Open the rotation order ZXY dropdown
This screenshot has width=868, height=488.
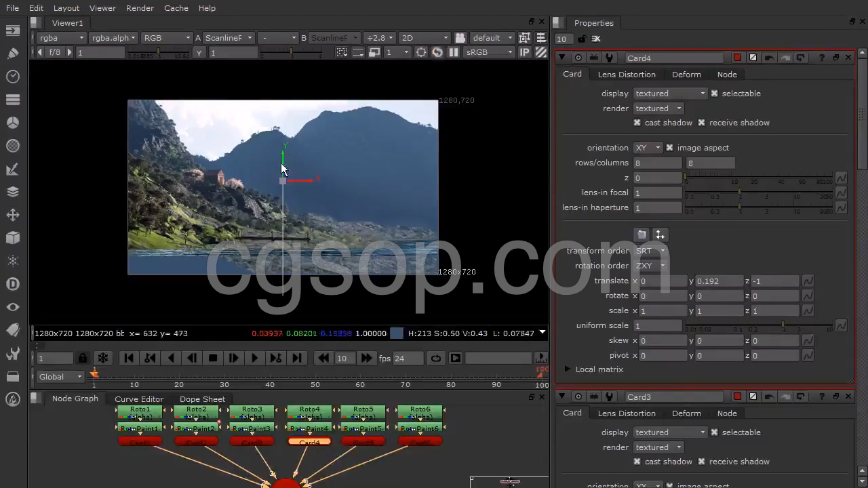tap(650, 266)
